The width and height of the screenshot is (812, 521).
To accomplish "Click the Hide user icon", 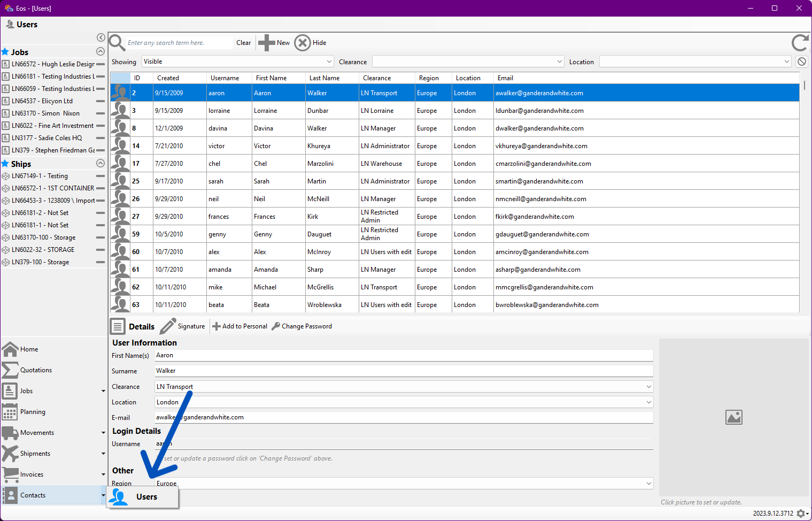I will click(x=303, y=43).
